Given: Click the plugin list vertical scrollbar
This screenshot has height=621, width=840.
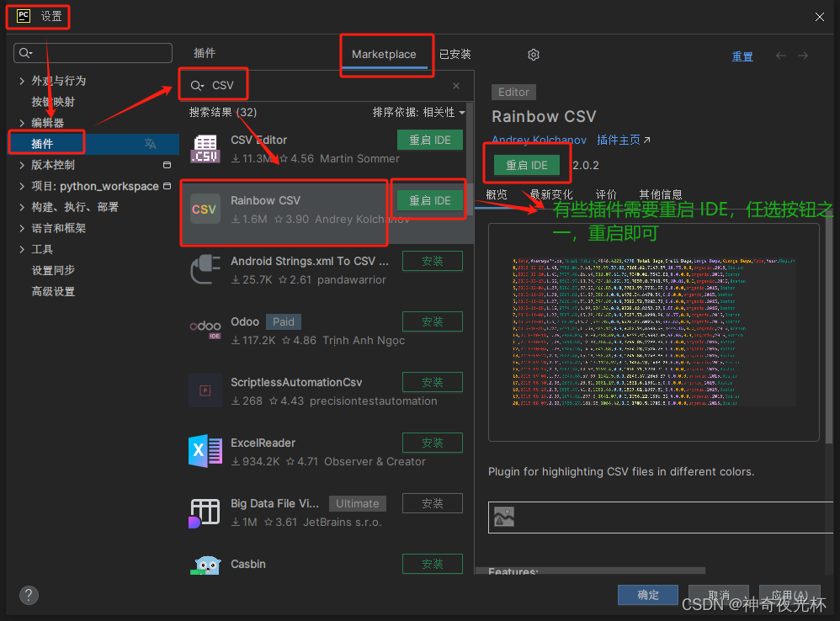Looking at the screenshot, I should click(470, 159).
